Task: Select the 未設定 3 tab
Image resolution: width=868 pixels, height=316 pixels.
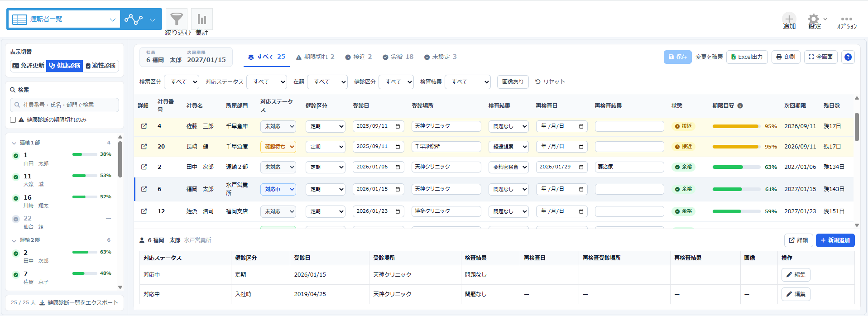Action: (x=440, y=57)
